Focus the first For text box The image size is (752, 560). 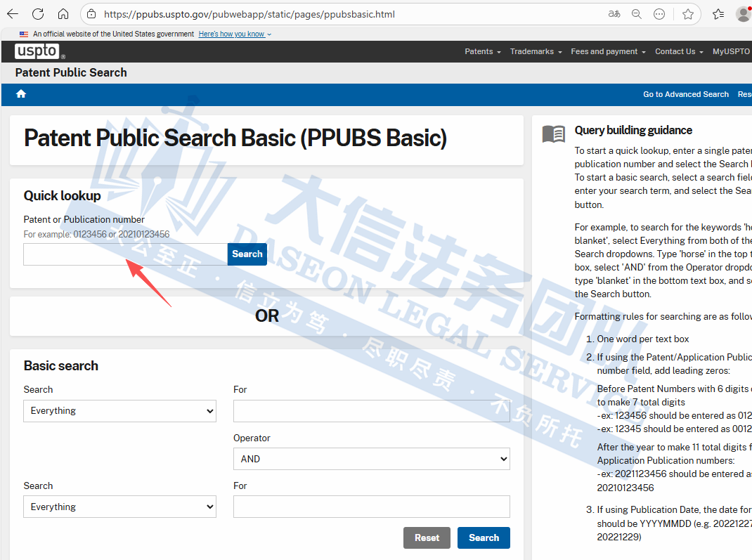coord(372,411)
